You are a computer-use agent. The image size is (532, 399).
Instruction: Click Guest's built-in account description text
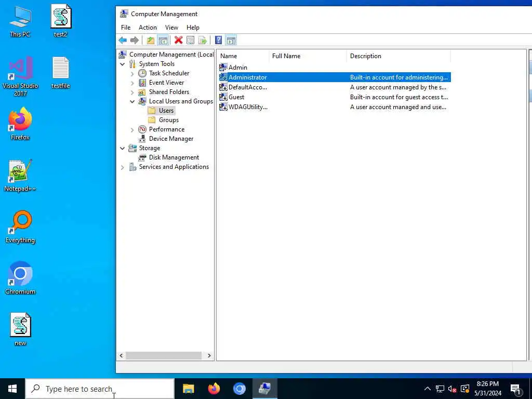[x=398, y=97]
